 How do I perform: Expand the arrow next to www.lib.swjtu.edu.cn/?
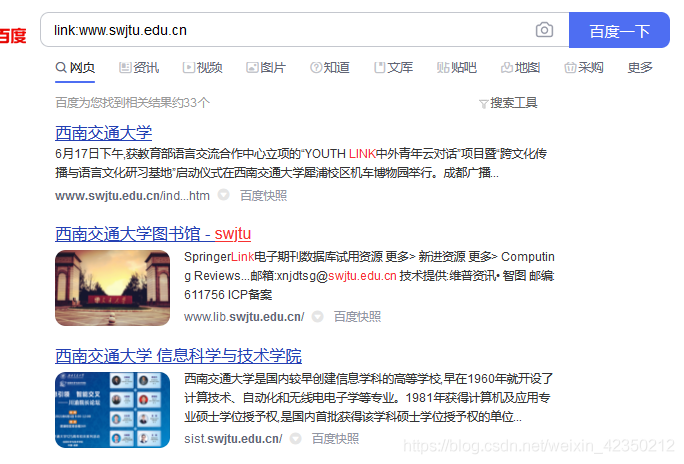pyautogui.click(x=318, y=316)
